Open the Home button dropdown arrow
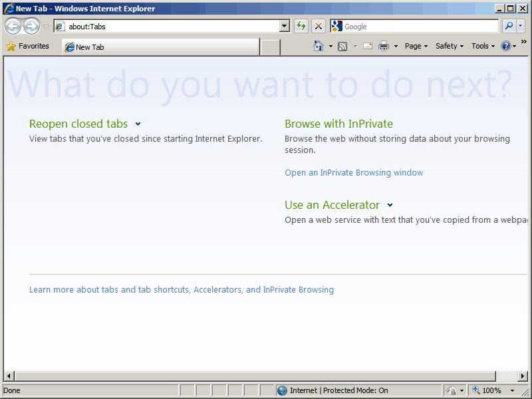Screen dimensions: 532x399 click(331, 46)
